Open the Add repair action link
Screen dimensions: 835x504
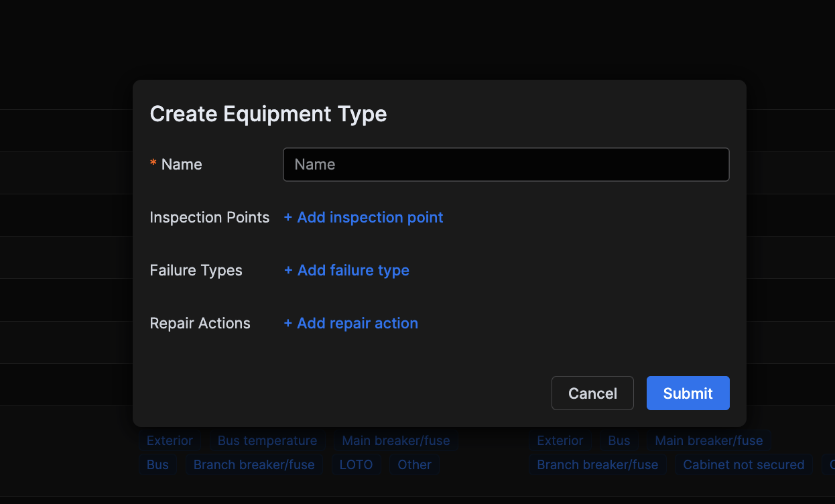pos(357,323)
